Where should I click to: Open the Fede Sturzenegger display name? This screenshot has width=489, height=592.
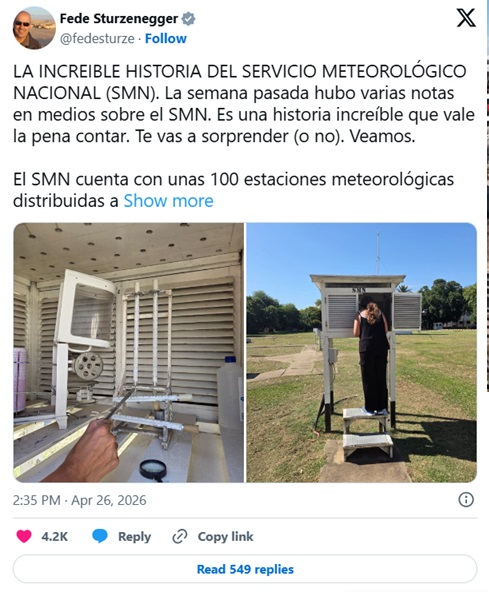tap(119, 18)
